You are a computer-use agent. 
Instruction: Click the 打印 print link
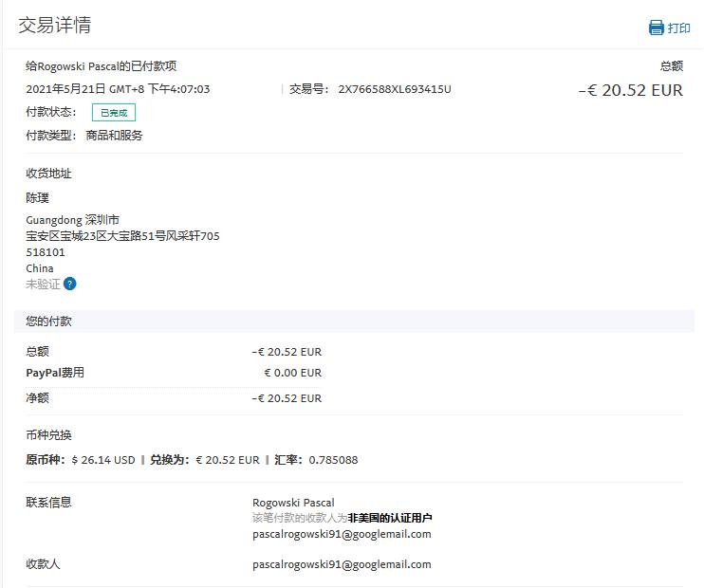coord(679,28)
